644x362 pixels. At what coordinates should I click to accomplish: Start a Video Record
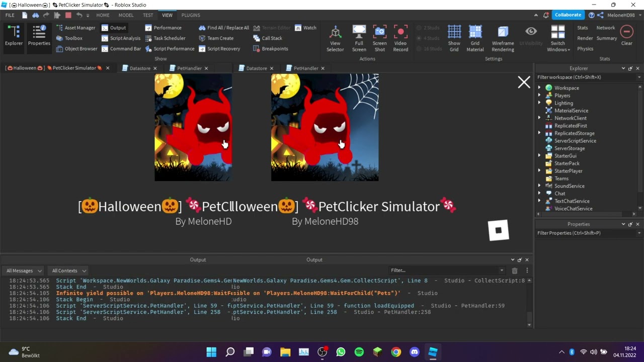tap(400, 38)
